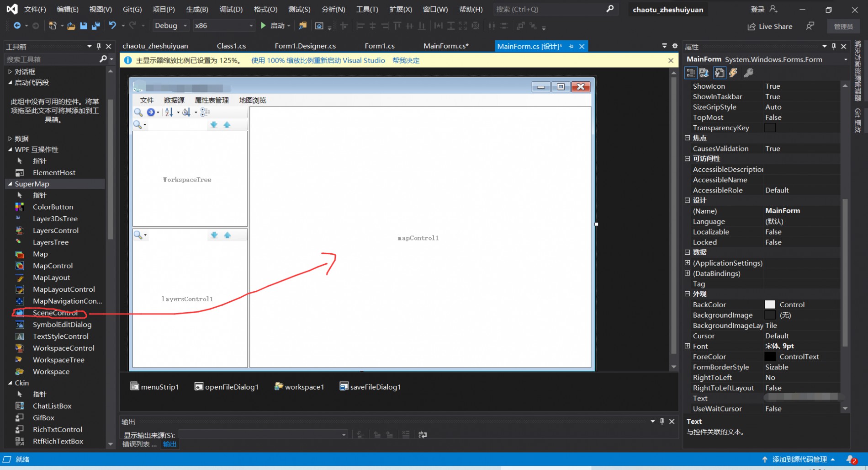Click the BackColor Control color swatch

(x=770, y=304)
